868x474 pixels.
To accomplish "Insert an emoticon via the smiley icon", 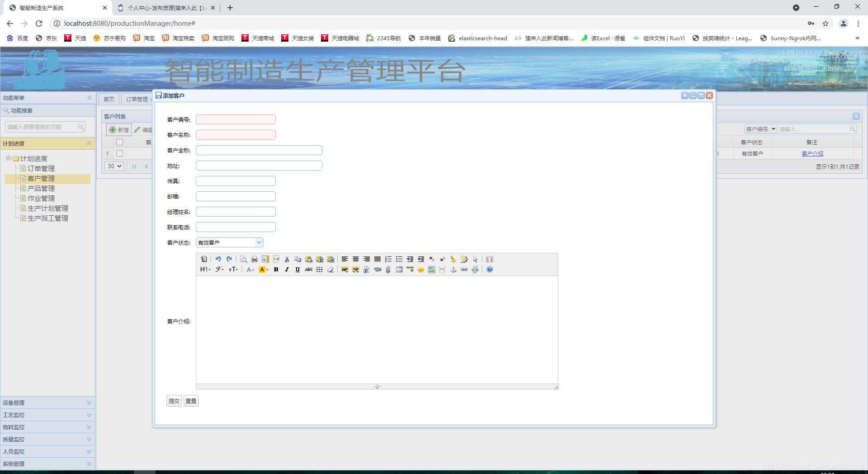I will 420,270.
